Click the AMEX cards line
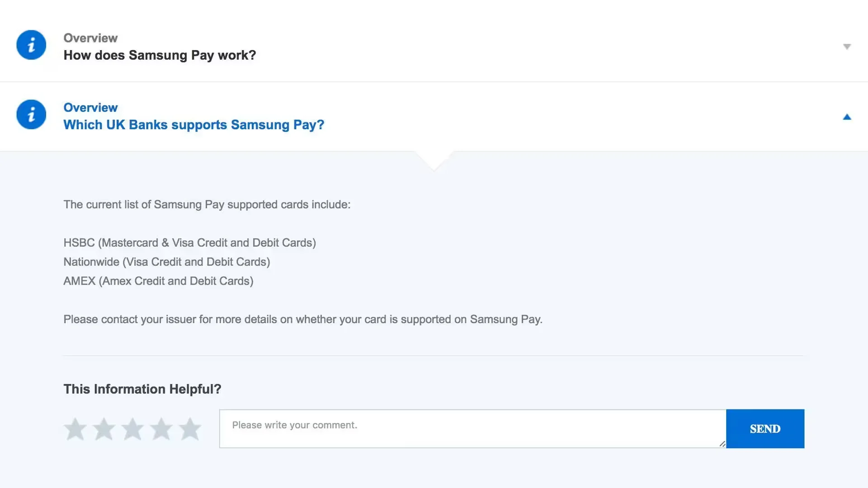 point(158,281)
